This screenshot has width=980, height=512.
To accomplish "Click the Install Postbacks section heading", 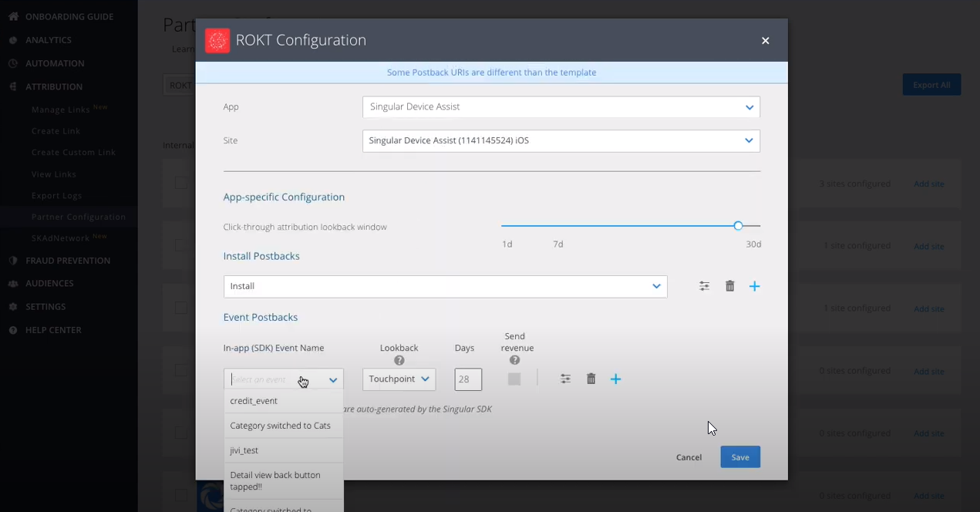I will [261, 256].
